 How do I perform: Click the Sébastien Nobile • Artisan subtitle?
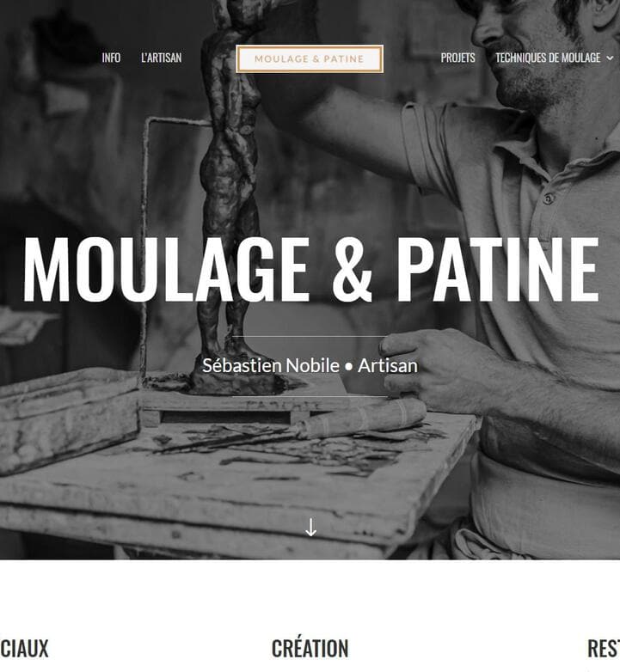point(310,365)
